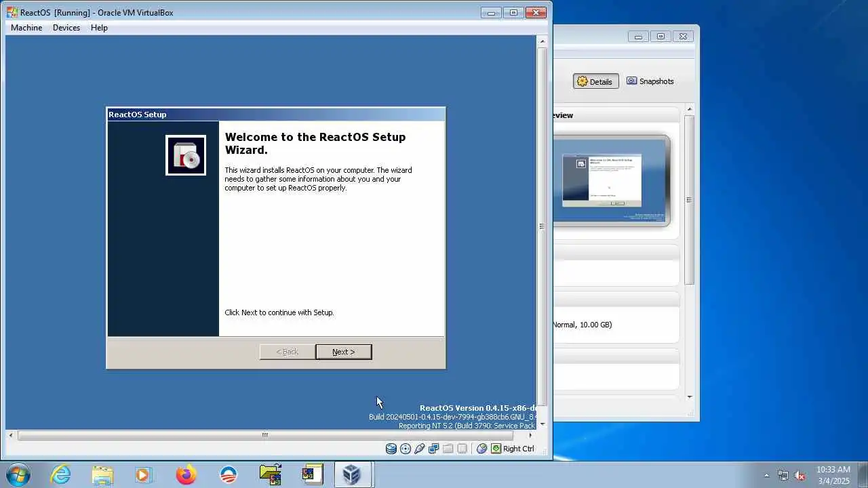868x488 pixels.
Task: Switch to Snapshots in VirtualBox Manager
Action: 650,81
